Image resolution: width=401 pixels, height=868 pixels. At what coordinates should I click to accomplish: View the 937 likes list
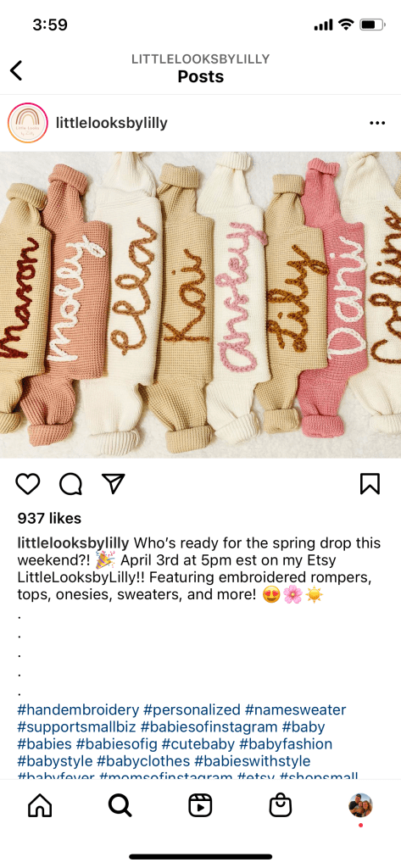pyautogui.click(x=49, y=519)
